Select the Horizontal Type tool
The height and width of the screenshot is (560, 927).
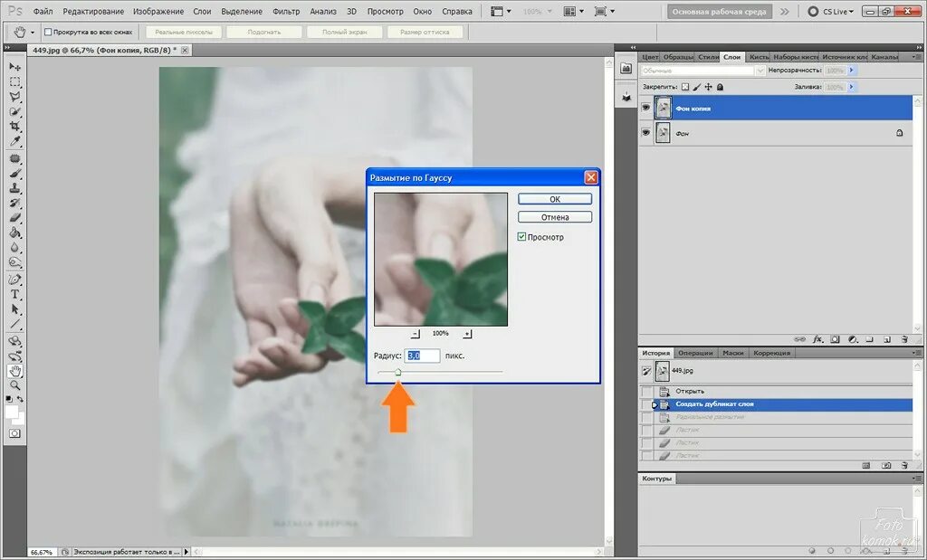[14, 294]
